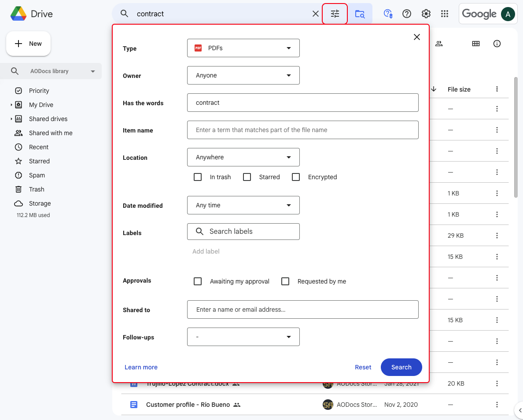This screenshot has height=420, width=523.
Task: Open the Date modified dropdown showing Any time
Action: [243, 205]
